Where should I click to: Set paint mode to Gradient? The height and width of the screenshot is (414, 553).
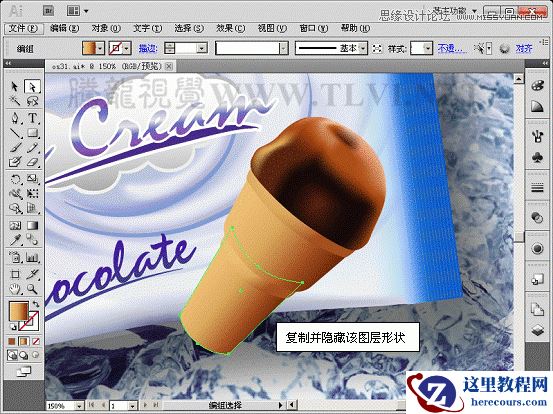[24, 341]
